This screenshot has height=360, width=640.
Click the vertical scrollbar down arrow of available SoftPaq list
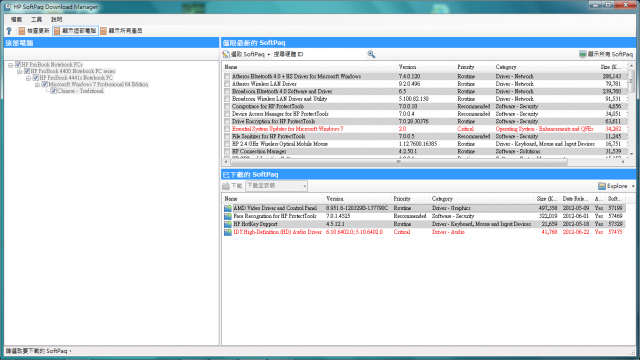pos(631,154)
